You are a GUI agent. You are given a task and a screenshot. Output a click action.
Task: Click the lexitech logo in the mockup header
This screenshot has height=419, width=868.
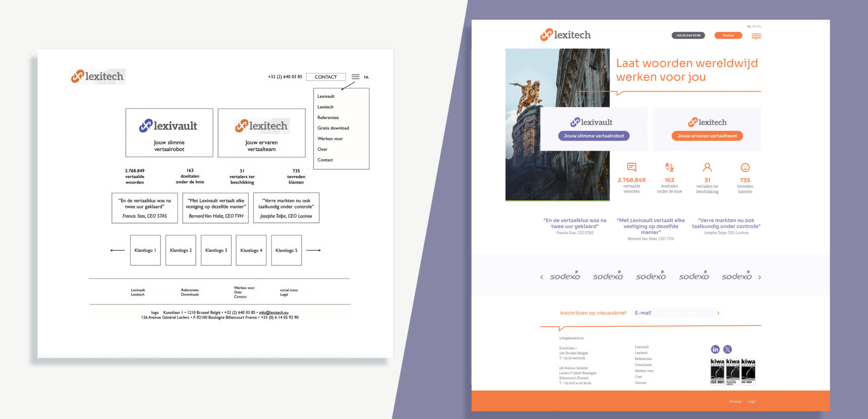coord(565,35)
